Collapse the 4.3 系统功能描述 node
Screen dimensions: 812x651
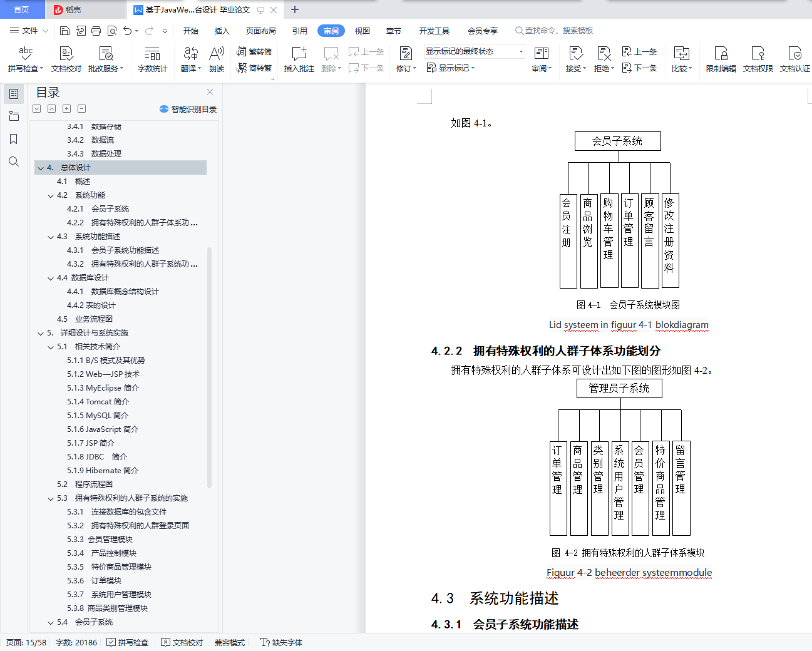tap(51, 237)
